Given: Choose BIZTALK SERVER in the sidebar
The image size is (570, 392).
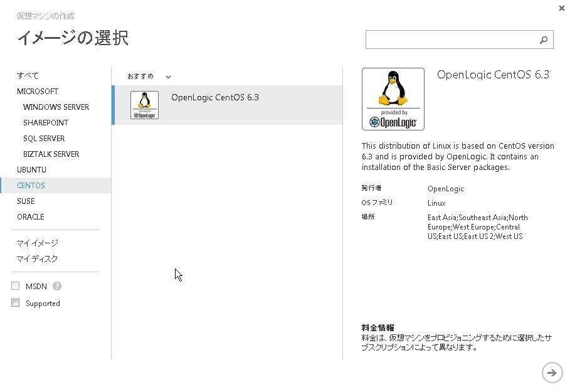Looking at the screenshot, I should (x=51, y=154).
